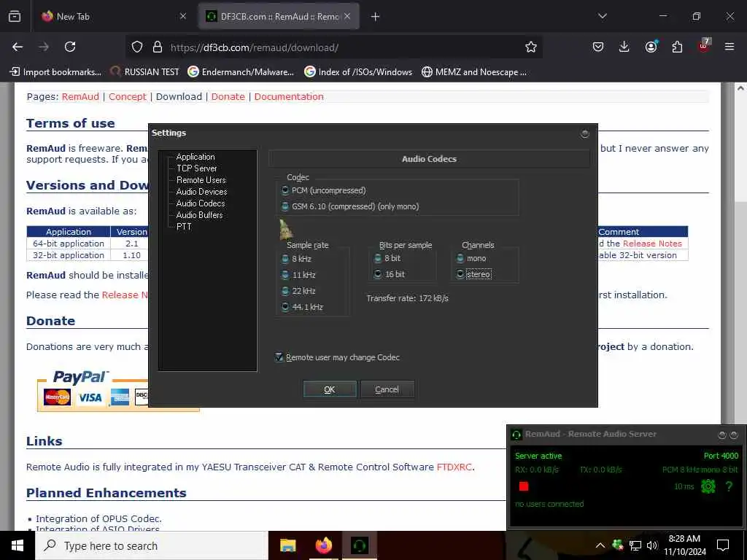Select the GSM 6.10 compressed codec
Image resolution: width=747 pixels, height=560 pixels.
tap(350, 206)
